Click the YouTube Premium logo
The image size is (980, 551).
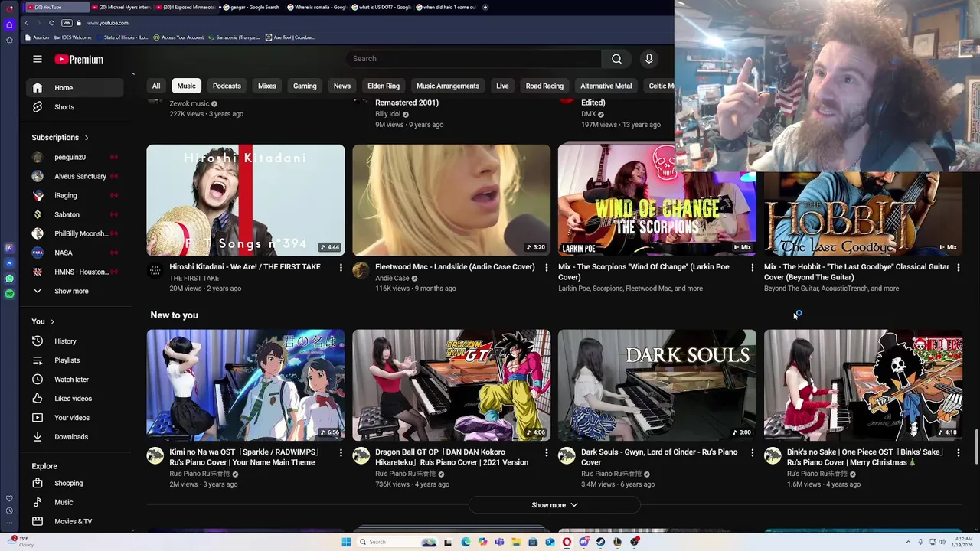coord(79,59)
